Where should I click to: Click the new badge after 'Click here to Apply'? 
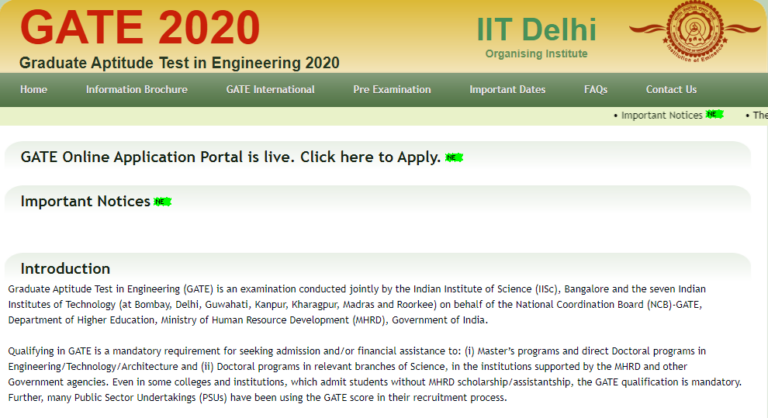click(x=454, y=158)
